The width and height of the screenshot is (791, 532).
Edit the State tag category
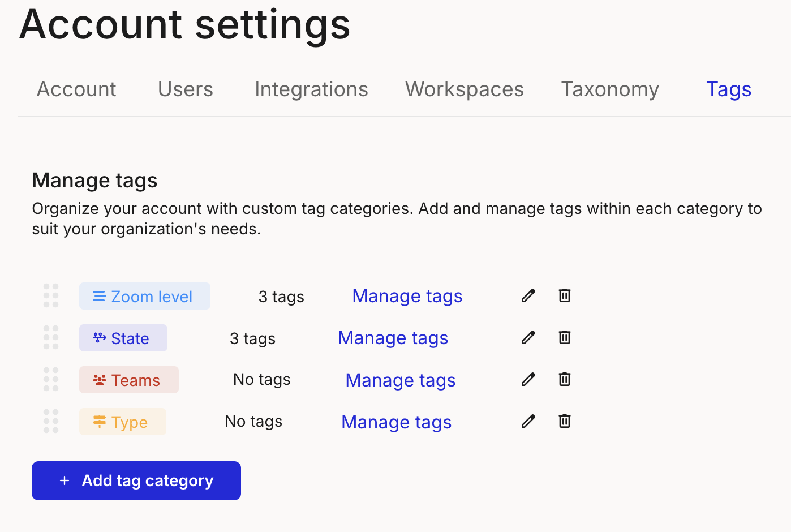point(528,337)
